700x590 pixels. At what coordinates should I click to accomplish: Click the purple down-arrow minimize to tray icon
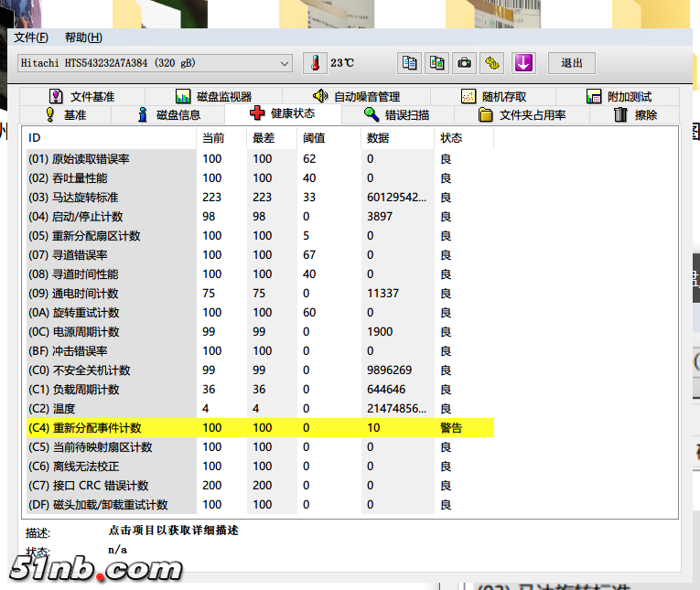[x=523, y=63]
